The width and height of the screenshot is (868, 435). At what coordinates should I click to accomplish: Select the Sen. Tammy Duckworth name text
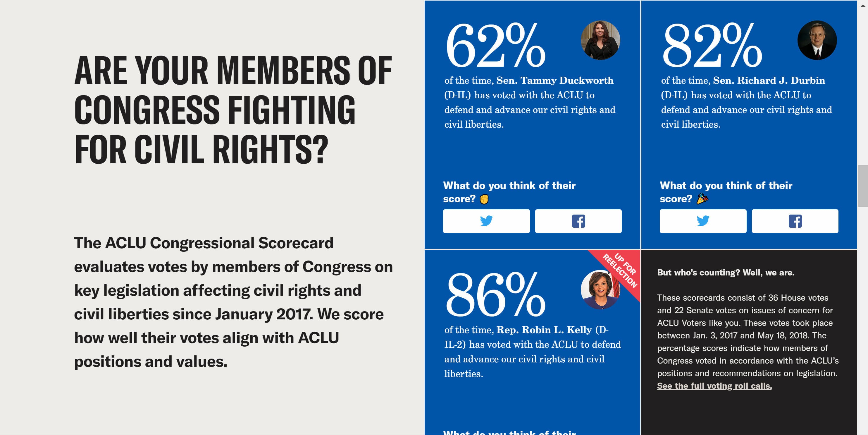pos(554,81)
